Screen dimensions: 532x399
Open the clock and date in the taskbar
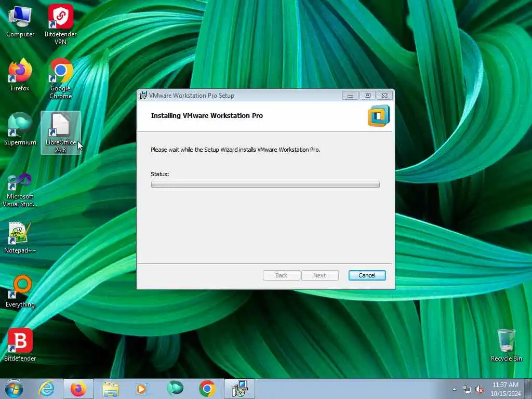click(506, 389)
